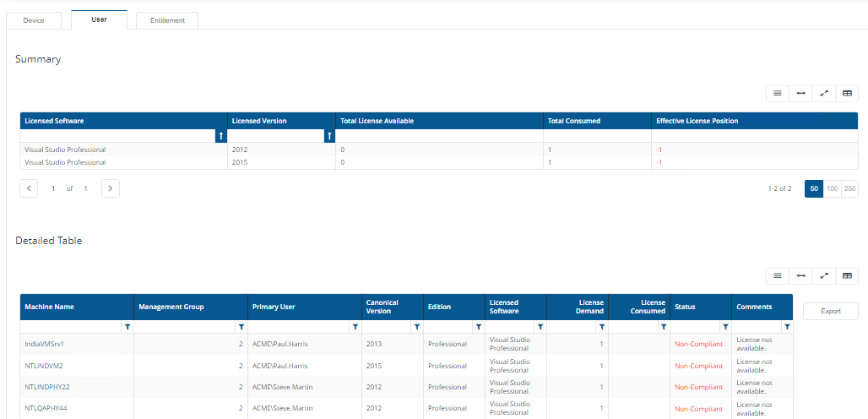Go to previous Summary page arrow

coord(29,188)
